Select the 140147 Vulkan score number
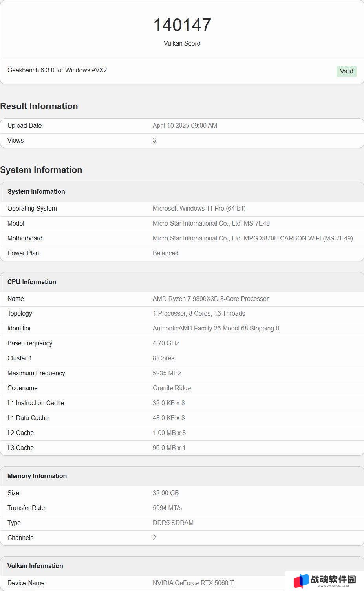The width and height of the screenshot is (364, 591). [x=182, y=25]
